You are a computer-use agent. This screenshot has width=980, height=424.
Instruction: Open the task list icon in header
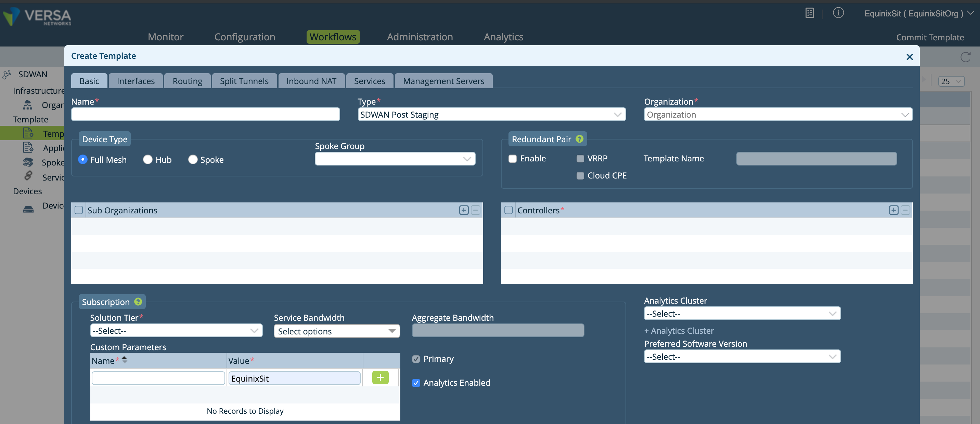[x=810, y=13]
